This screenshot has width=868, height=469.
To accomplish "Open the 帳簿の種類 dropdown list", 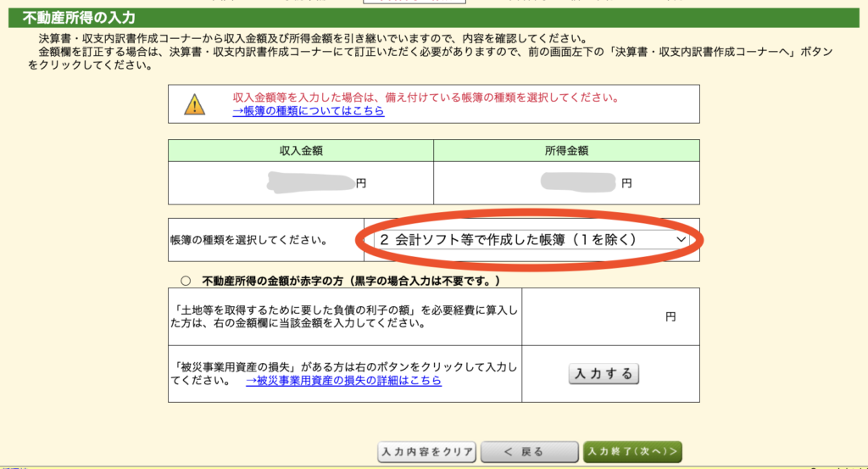I will [x=531, y=240].
